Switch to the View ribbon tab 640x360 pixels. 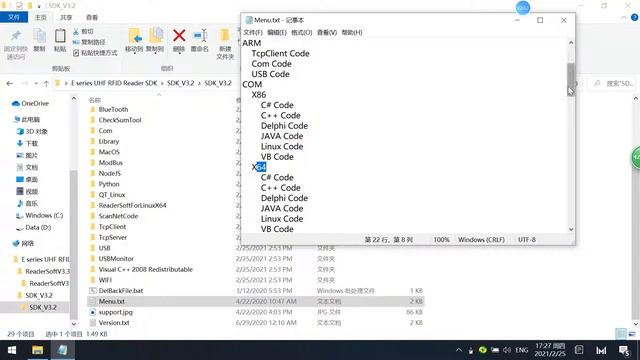tap(92, 17)
